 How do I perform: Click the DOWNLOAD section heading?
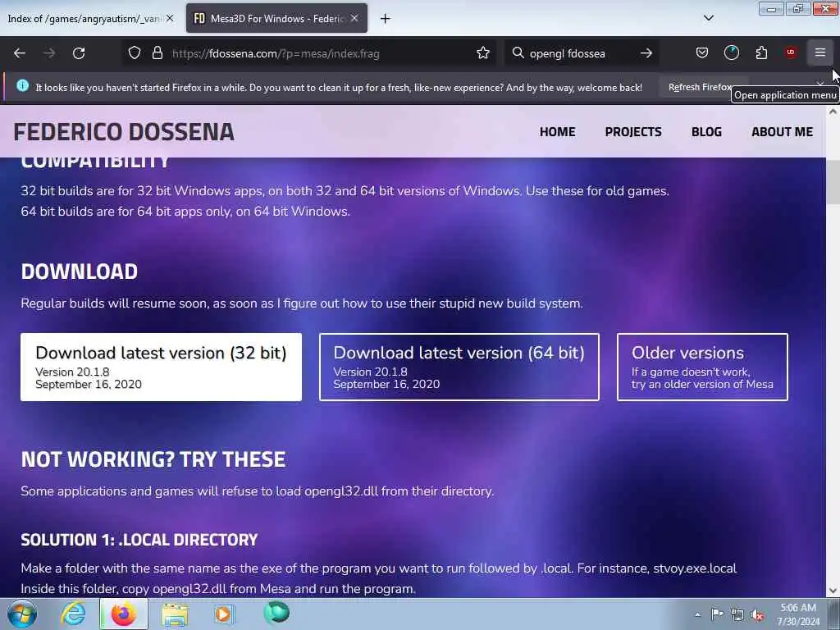pyautogui.click(x=80, y=272)
